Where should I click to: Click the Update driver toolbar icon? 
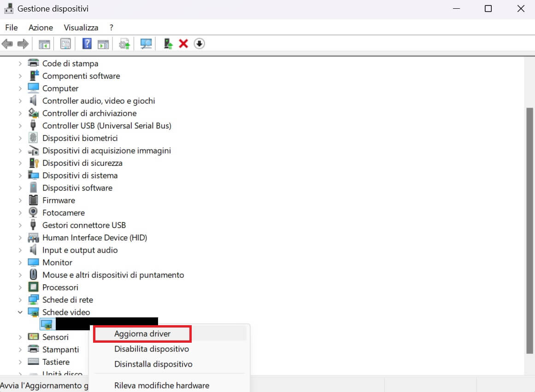[124, 44]
